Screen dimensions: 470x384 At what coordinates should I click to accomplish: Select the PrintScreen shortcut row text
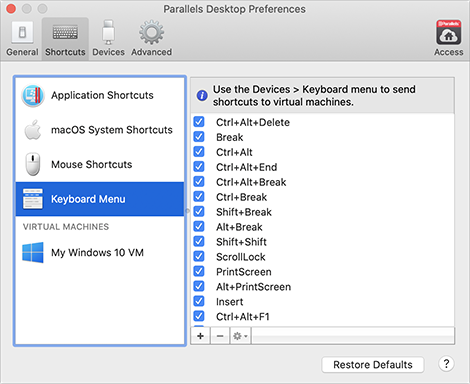tap(244, 272)
